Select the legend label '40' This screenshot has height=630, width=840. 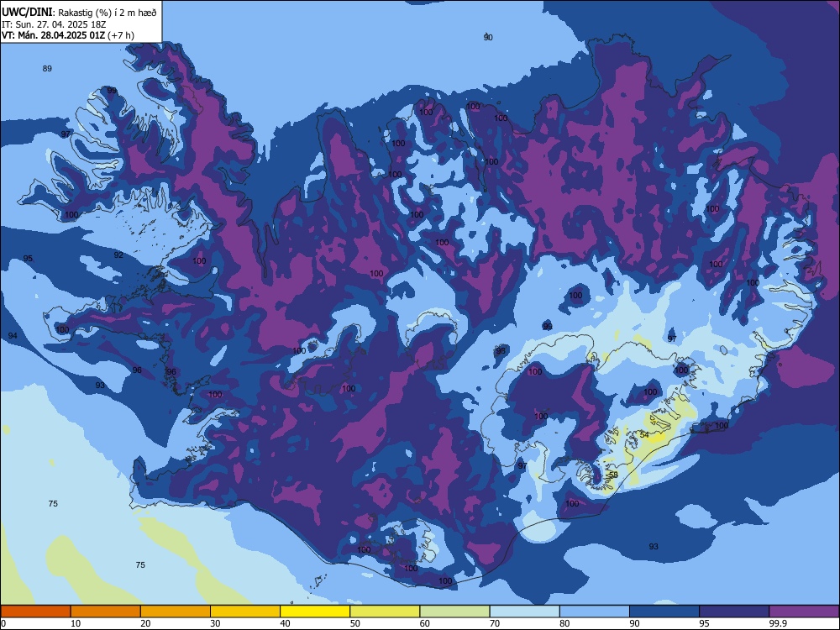click(x=285, y=623)
